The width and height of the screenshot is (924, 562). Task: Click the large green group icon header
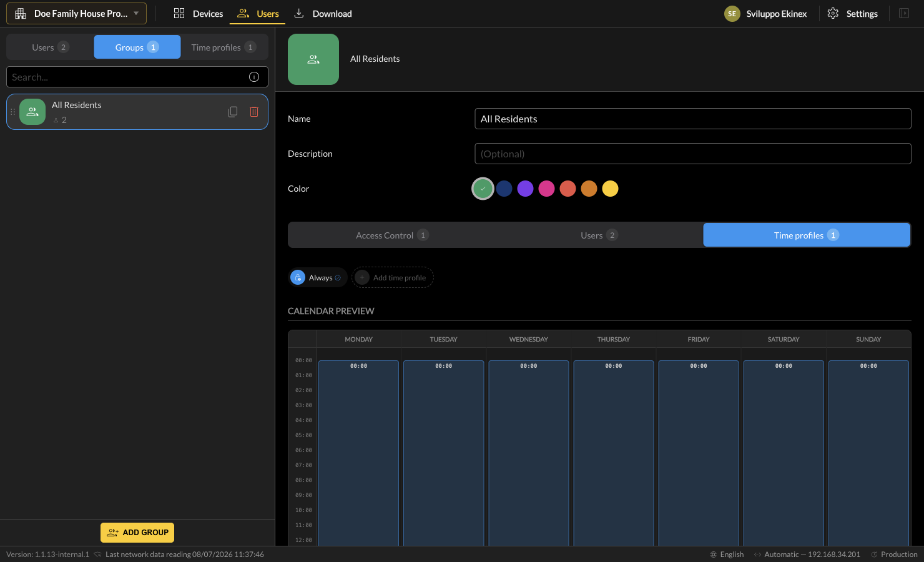[313, 59]
